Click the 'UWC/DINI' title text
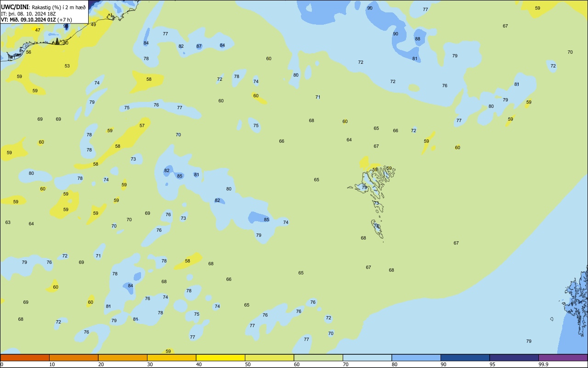Viewport: 588px width, 368px height. click(15, 7)
